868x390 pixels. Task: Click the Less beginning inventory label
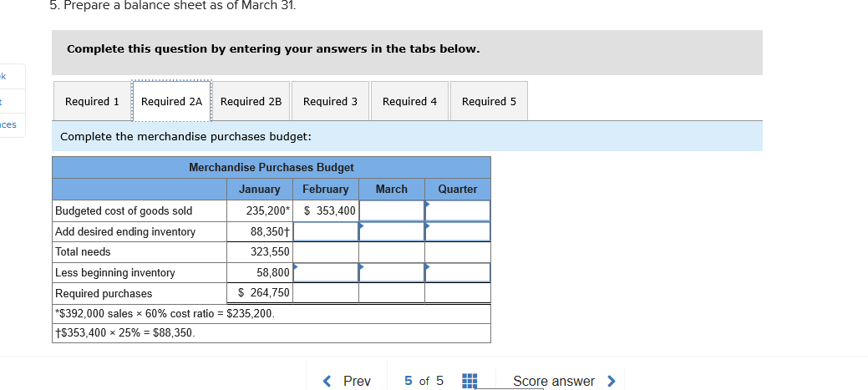[115, 273]
